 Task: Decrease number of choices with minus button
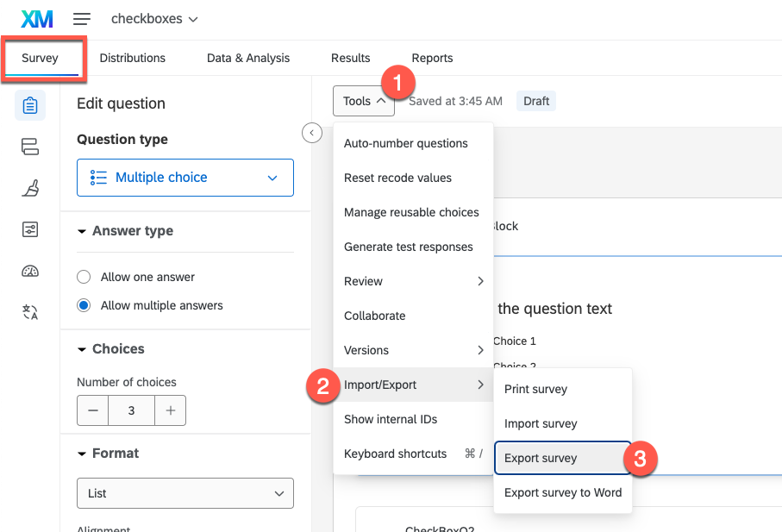point(93,410)
